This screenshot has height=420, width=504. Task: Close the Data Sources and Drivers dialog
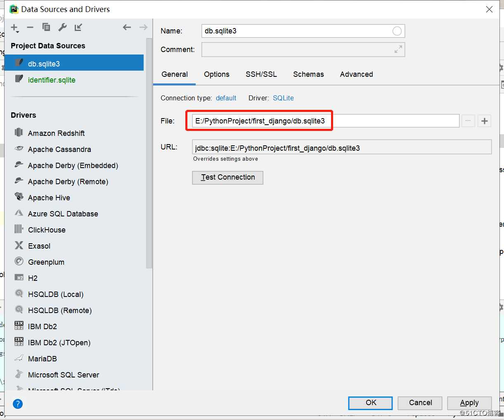point(489,9)
